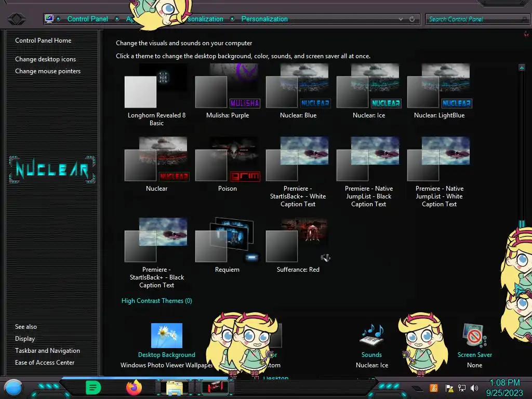Open the Action Center flag icon
Screen dimensions: 532x399
point(449,388)
